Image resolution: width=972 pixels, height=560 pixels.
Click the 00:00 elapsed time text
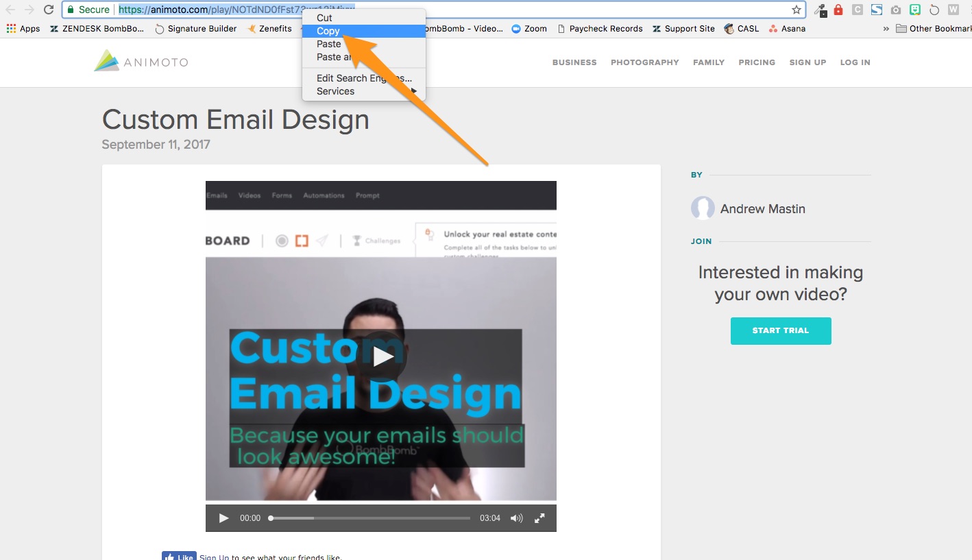tap(250, 518)
